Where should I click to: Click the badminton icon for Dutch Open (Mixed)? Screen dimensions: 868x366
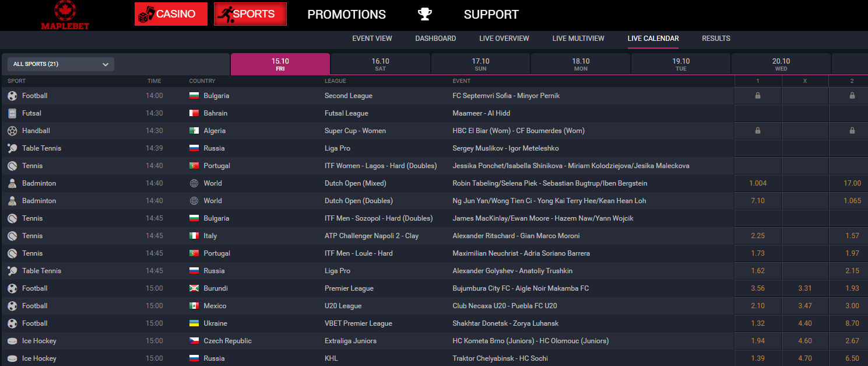[x=12, y=183]
